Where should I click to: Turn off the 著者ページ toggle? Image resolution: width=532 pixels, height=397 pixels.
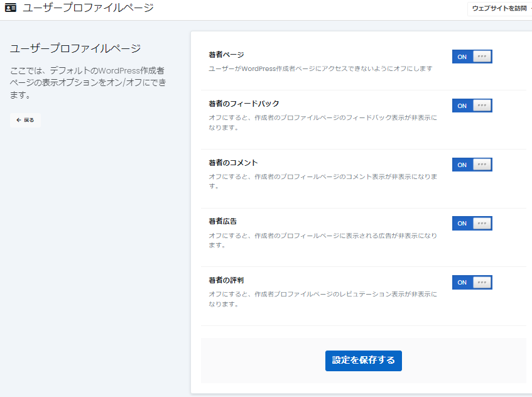(x=472, y=57)
